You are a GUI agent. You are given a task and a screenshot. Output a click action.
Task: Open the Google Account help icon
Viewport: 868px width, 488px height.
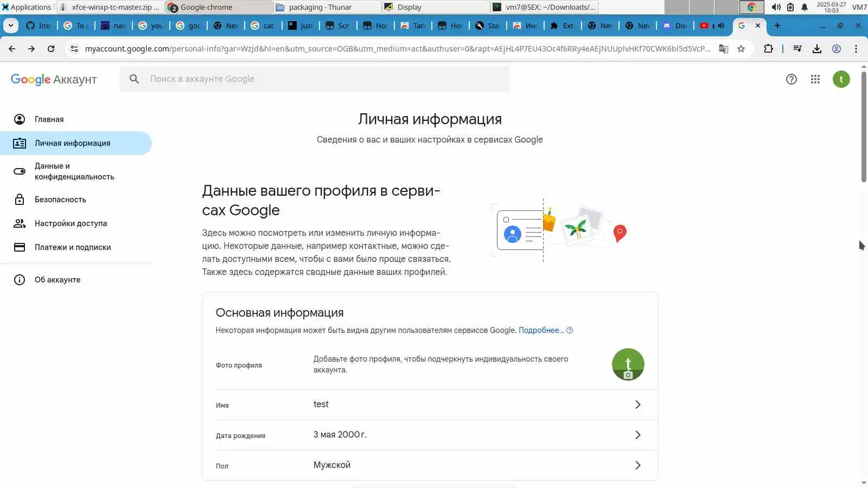coord(792,79)
